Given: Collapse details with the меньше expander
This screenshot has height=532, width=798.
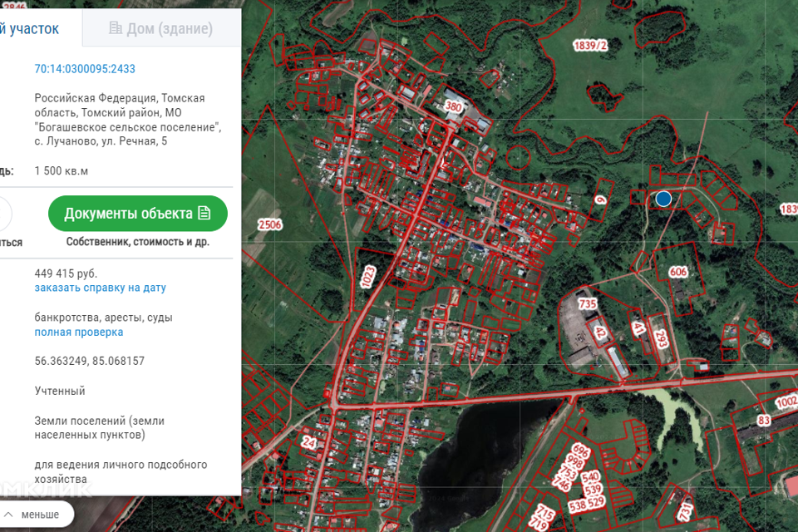Looking at the screenshot, I should (x=39, y=515).
